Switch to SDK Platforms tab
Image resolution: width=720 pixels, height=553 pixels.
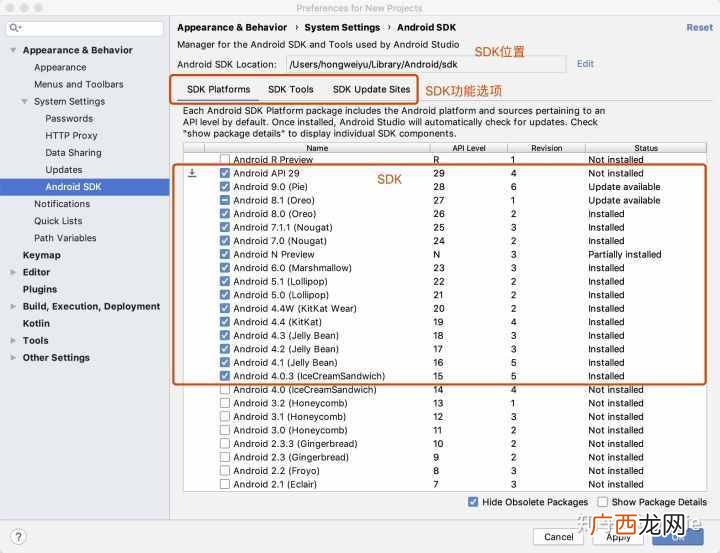pyautogui.click(x=219, y=89)
